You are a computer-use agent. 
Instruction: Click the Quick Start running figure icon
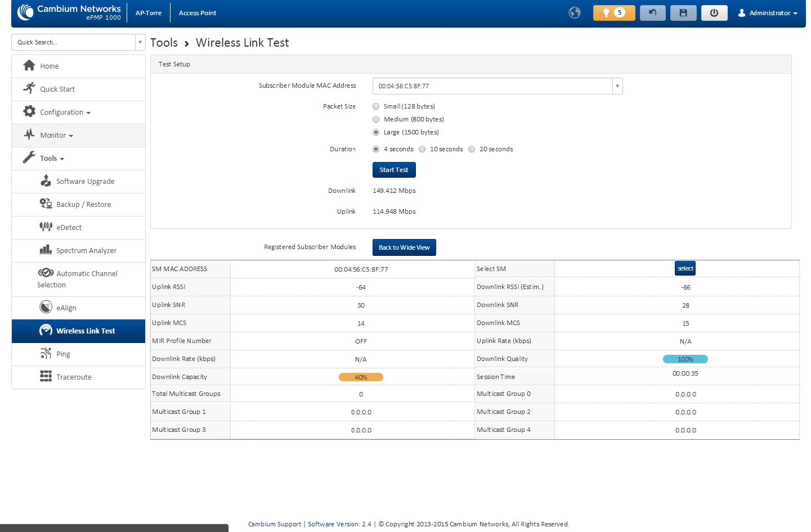(x=29, y=88)
